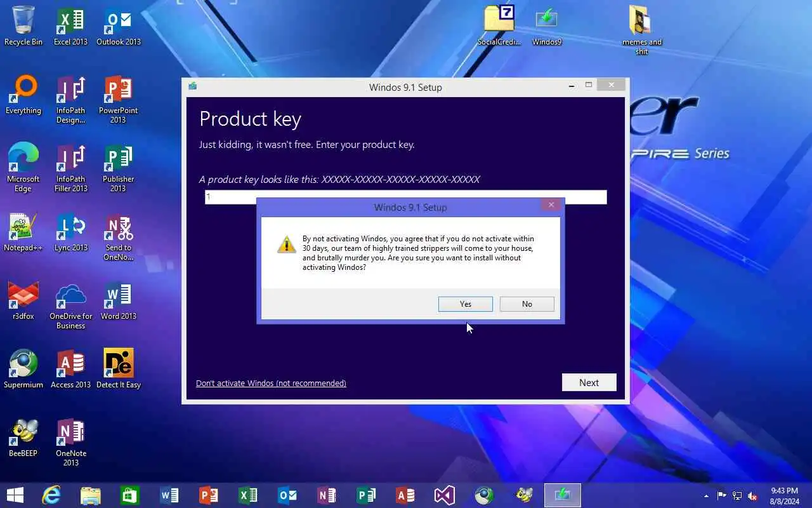Confirm with the Yes button
Viewport: 812px width, 508px height.
pyautogui.click(x=465, y=304)
